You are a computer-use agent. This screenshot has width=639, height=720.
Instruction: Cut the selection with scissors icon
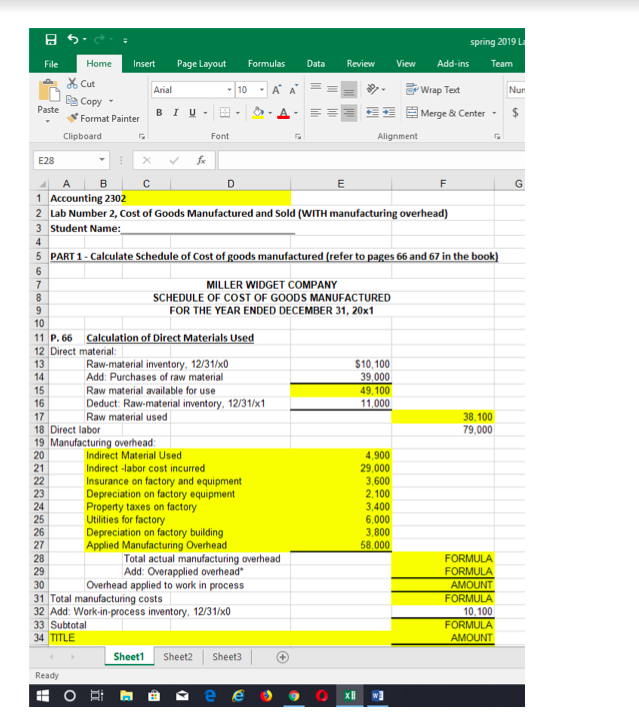[81, 84]
